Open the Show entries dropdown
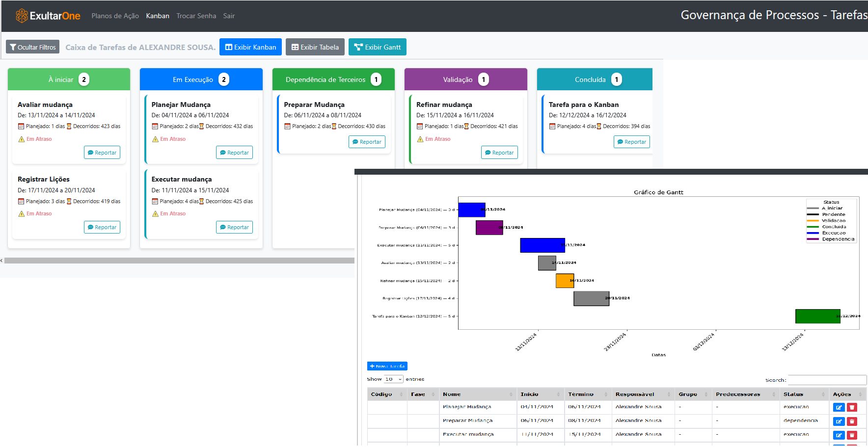 click(393, 379)
